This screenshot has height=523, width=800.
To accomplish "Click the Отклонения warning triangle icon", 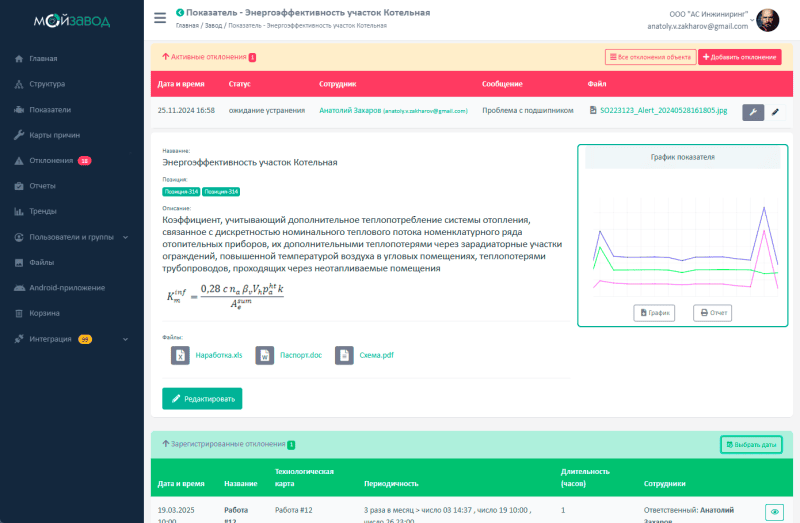I will click(19, 161).
